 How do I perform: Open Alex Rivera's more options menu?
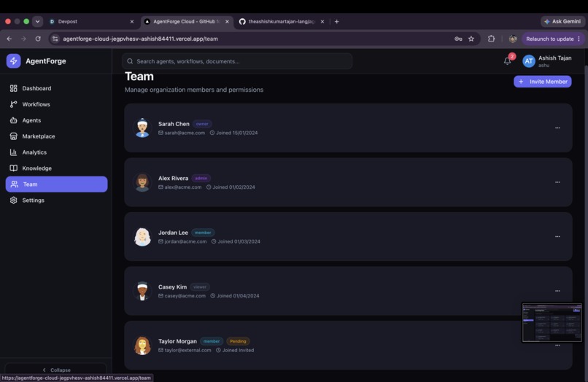pyautogui.click(x=557, y=182)
